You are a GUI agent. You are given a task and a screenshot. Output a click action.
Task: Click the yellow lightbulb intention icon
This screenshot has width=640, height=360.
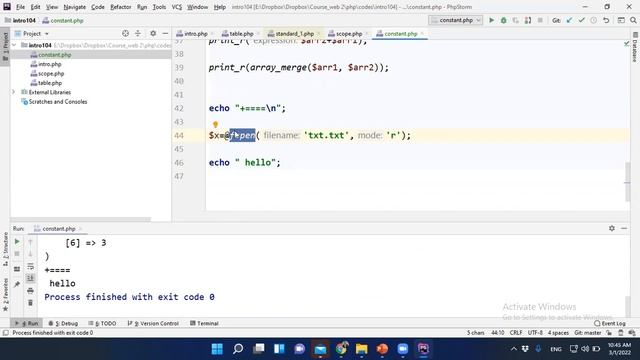pyautogui.click(x=216, y=124)
